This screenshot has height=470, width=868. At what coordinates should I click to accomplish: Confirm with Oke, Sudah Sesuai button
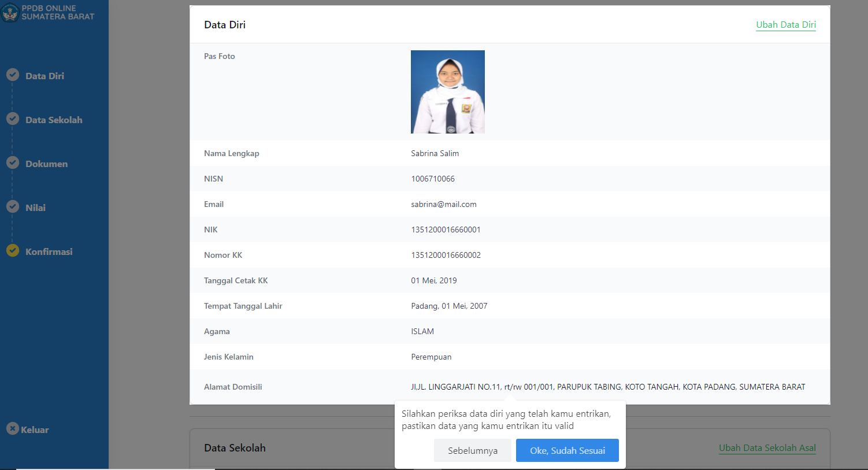[567, 451]
